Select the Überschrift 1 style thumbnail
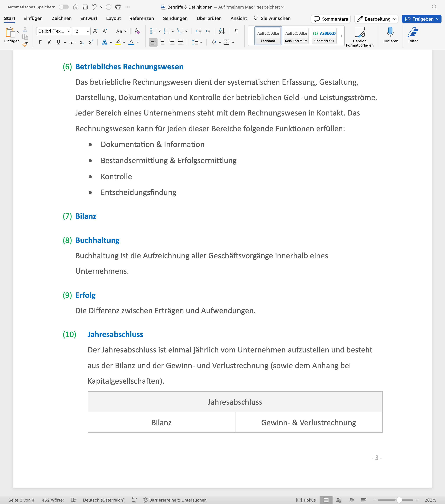 (x=324, y=36)
